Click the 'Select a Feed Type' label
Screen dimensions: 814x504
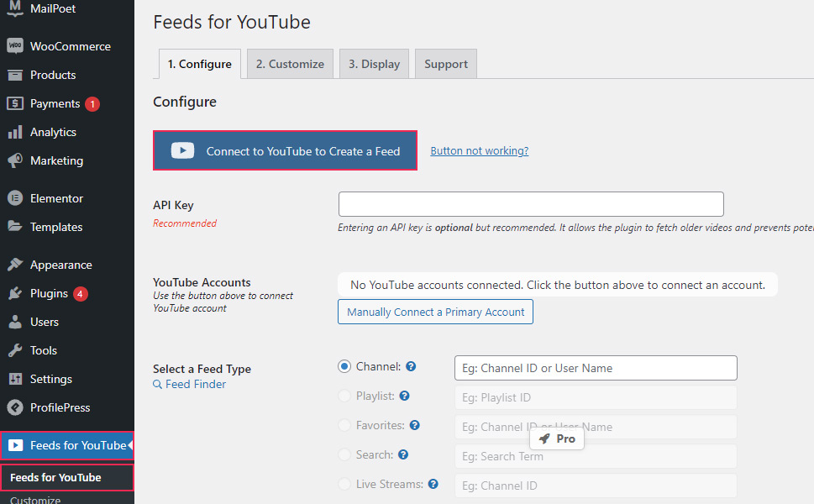coord(202,369)
